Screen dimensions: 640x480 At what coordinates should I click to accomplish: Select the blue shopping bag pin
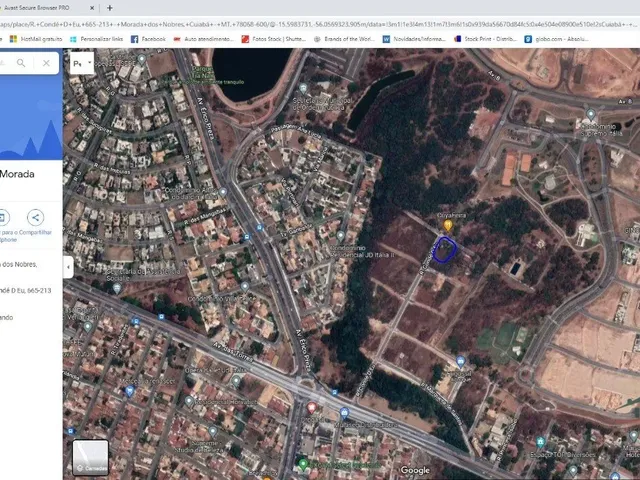click(129, 391)
